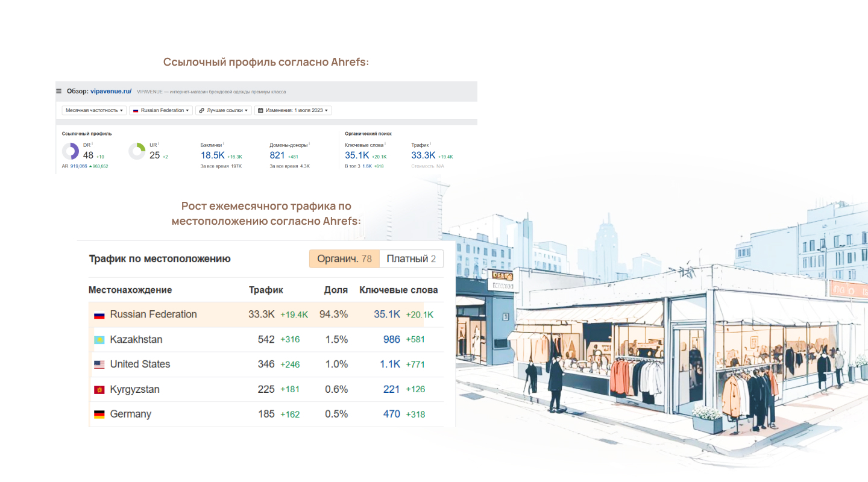This screenshot has height=482, width=868.
Task: Open the hamburger menu beside Обзор
Action: (x=59, y=92)
